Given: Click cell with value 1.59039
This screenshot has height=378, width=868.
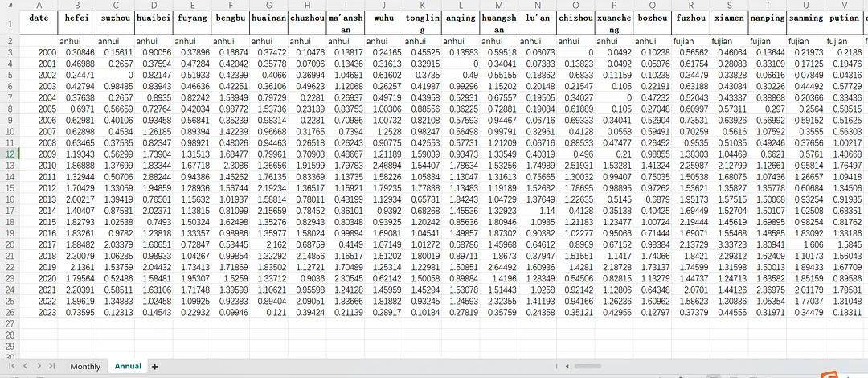Looking at the screenshot, I should 423,153.
